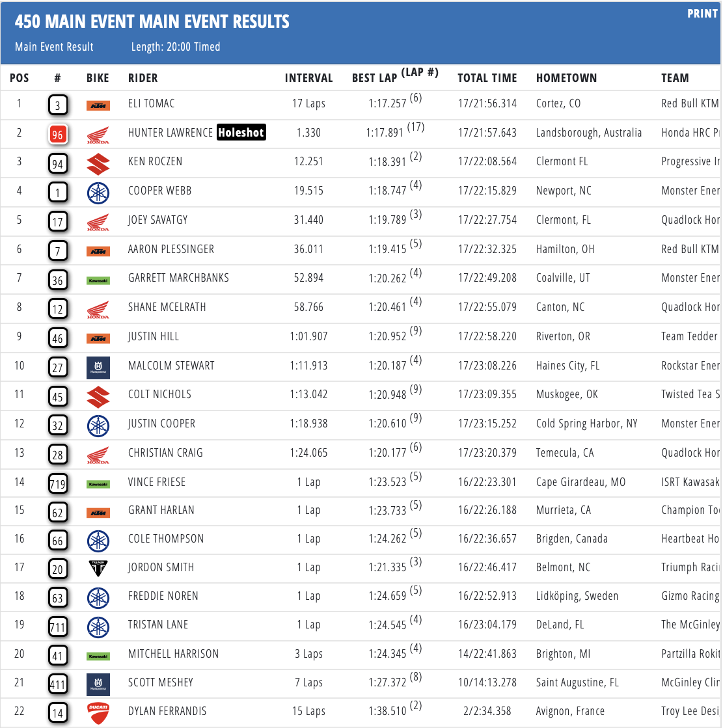Select rider name Dylan Ferrandis
Image resolution: width=723 pixels, height=728 pixels.
[x=168, y=712]
